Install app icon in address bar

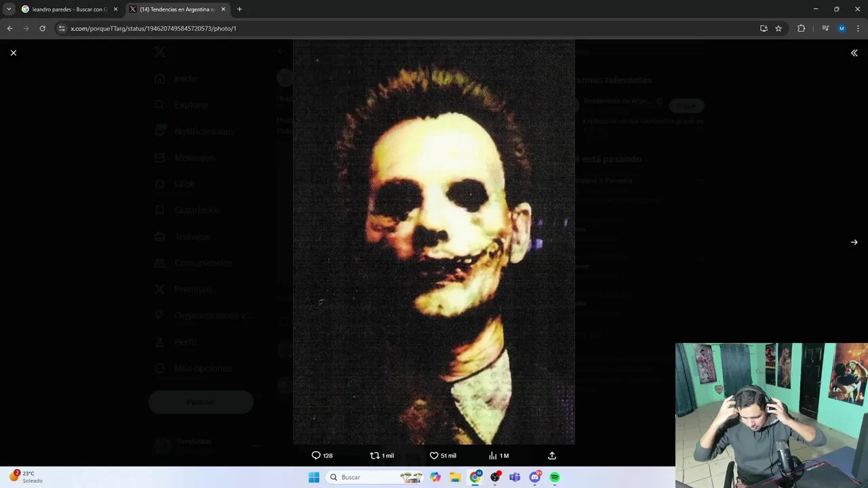tap(764, 28)
